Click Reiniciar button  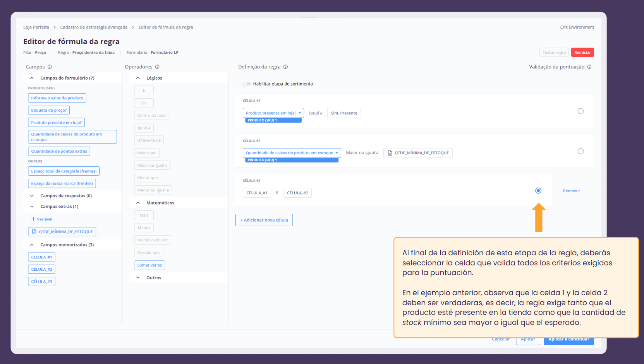[582, 52]
